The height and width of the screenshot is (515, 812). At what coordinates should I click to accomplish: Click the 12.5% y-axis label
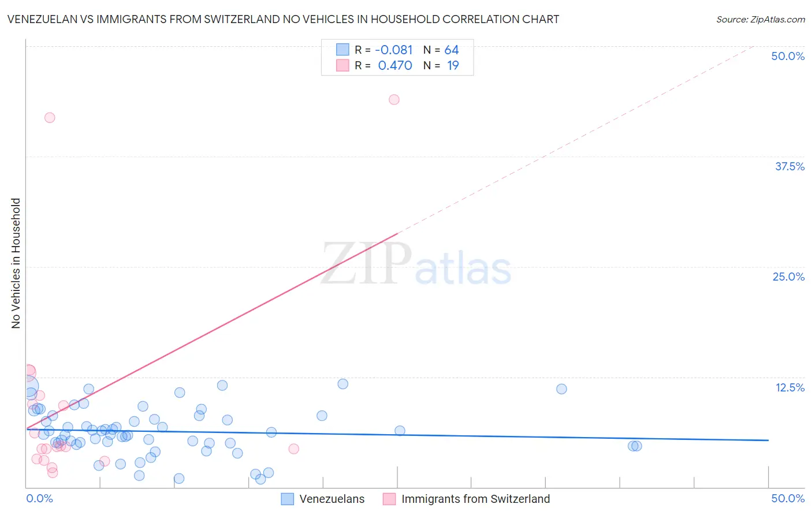[789, 387]
